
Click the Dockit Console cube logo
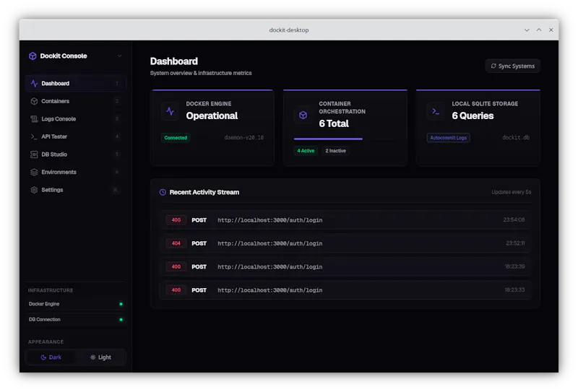pos(33,56)
